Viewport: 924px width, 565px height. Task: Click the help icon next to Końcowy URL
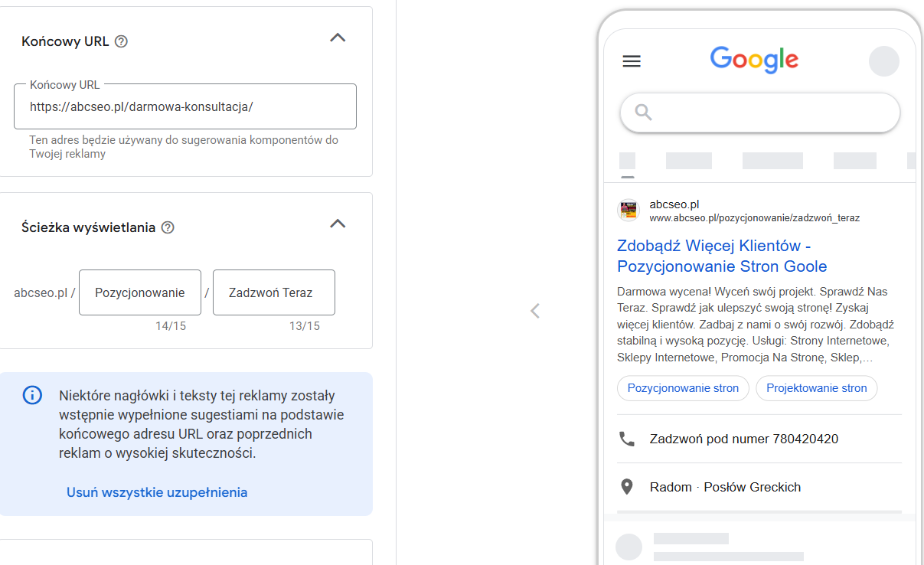[121, 41]
